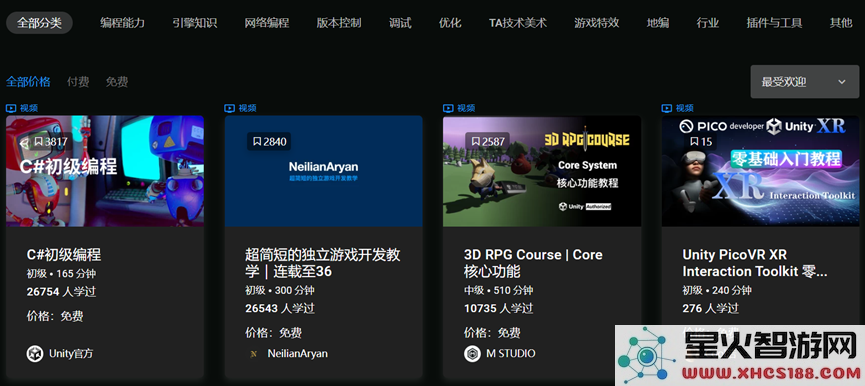The height and width of the screenshot is (386, 865).
Task: Open the C#初级编程 course title
Action: tap(64, 255)
